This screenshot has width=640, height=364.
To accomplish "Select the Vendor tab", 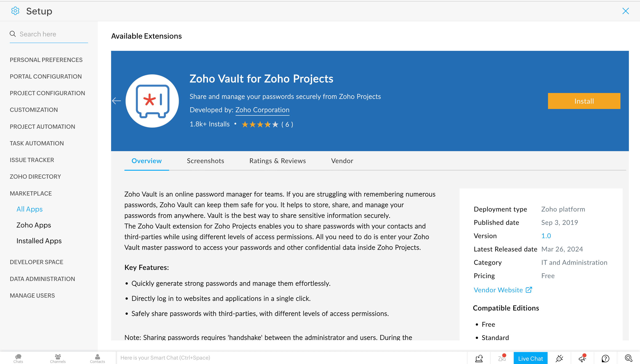I will 342,161.
